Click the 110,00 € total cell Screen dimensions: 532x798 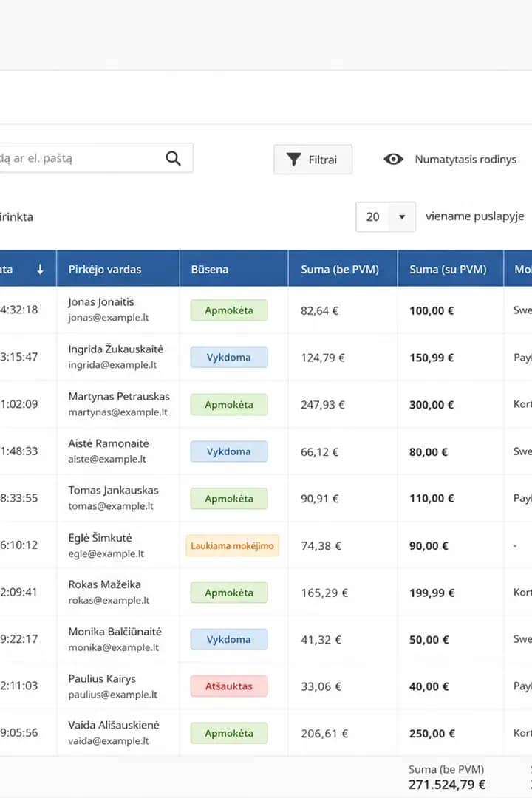(x=432, y=499)
